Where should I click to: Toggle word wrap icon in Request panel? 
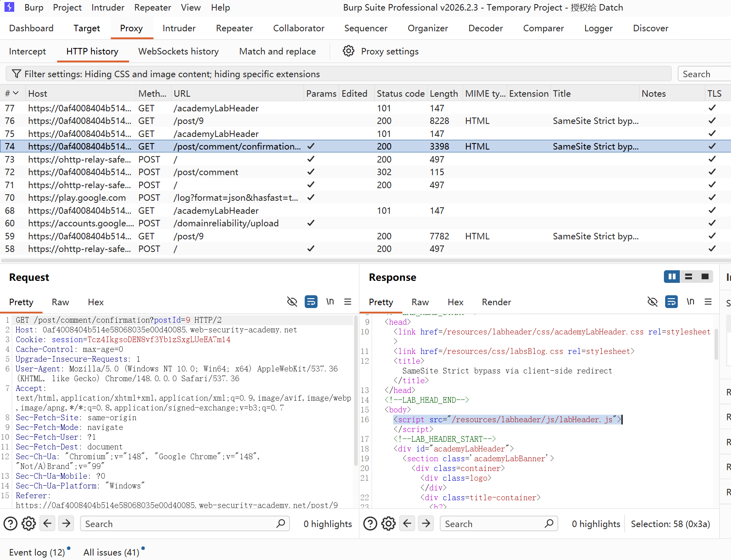[311, 302]
